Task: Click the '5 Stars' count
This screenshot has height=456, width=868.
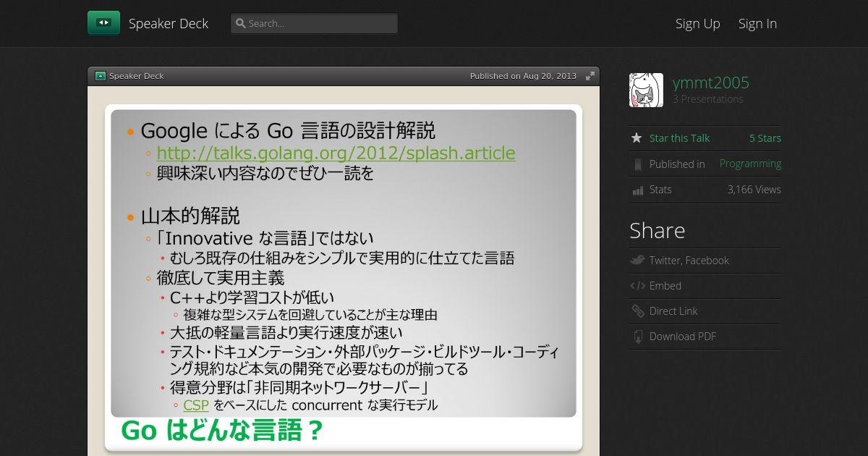Action: pyautogui.click(x=765, y=138)
